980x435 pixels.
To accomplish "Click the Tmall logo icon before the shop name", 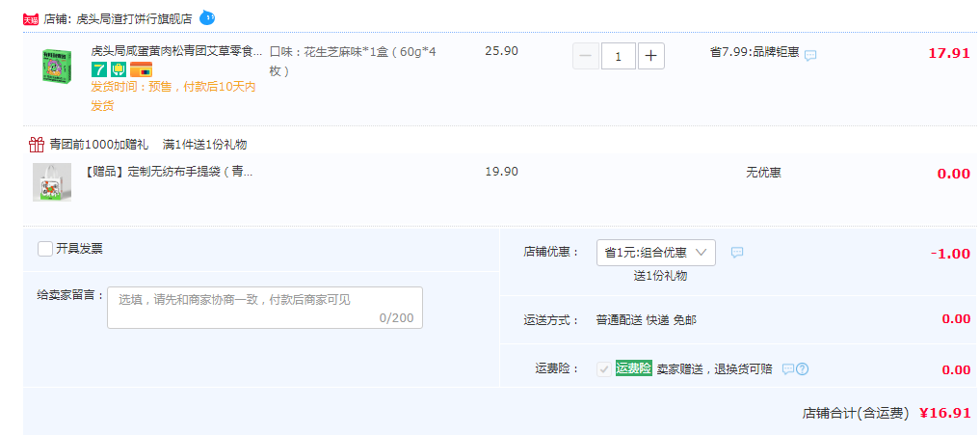I will [31, 19].
